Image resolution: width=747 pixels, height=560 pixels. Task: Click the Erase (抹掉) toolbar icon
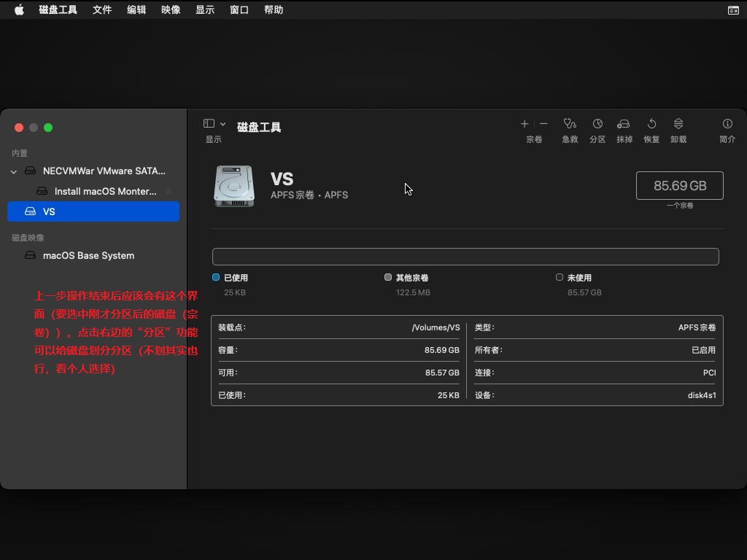click(x=624, y=124)
